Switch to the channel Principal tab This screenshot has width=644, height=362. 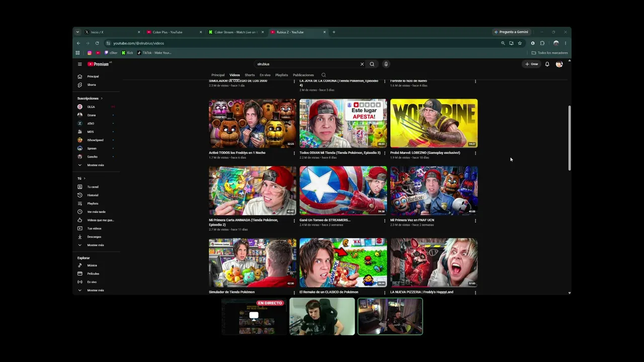coord(218,75)
